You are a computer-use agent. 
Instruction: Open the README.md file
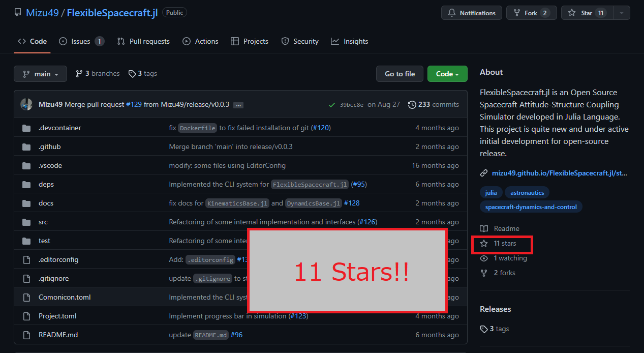[x=58, y=335]
